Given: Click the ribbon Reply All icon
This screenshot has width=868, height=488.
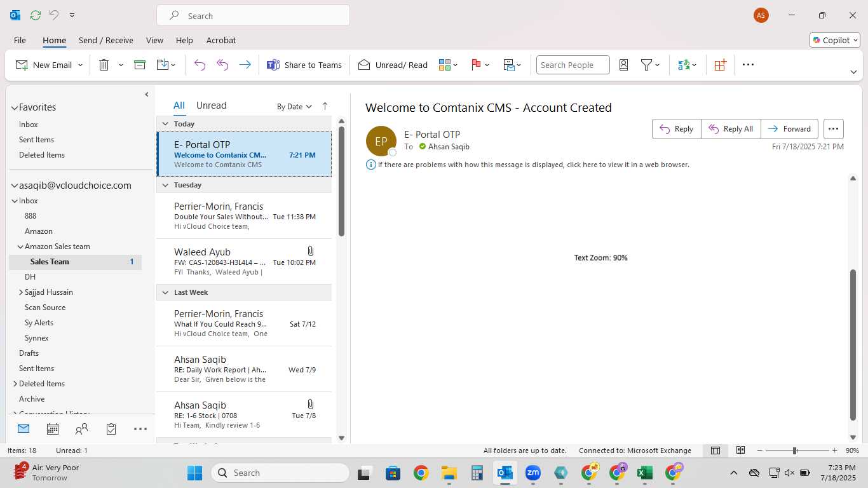Looking at the screenshot, I should click(x=222, y=65).
